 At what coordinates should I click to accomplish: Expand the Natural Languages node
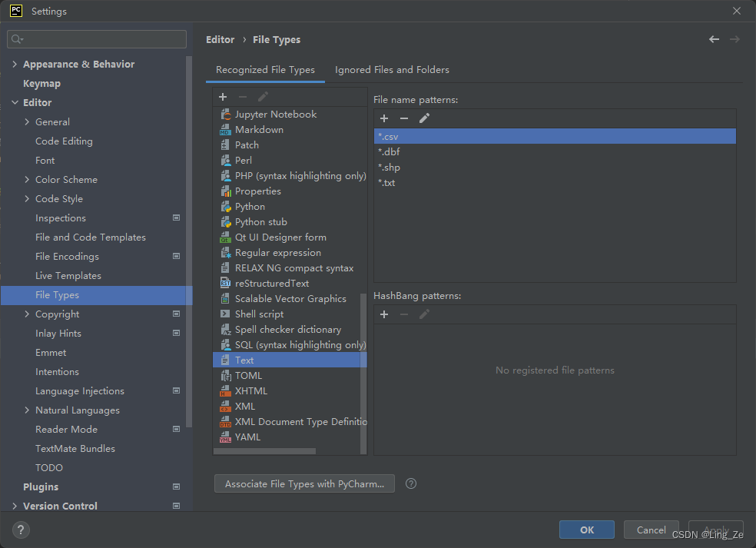pos(27,410)
